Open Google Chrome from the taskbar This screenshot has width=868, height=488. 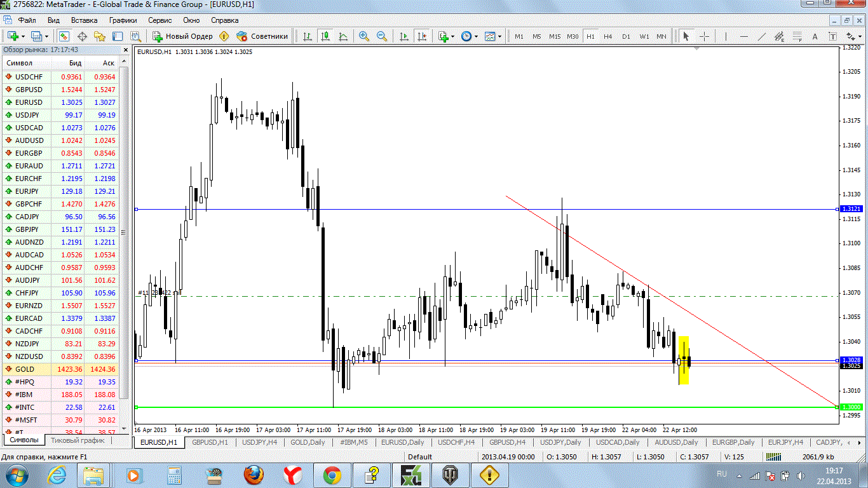tap(332, 475)
